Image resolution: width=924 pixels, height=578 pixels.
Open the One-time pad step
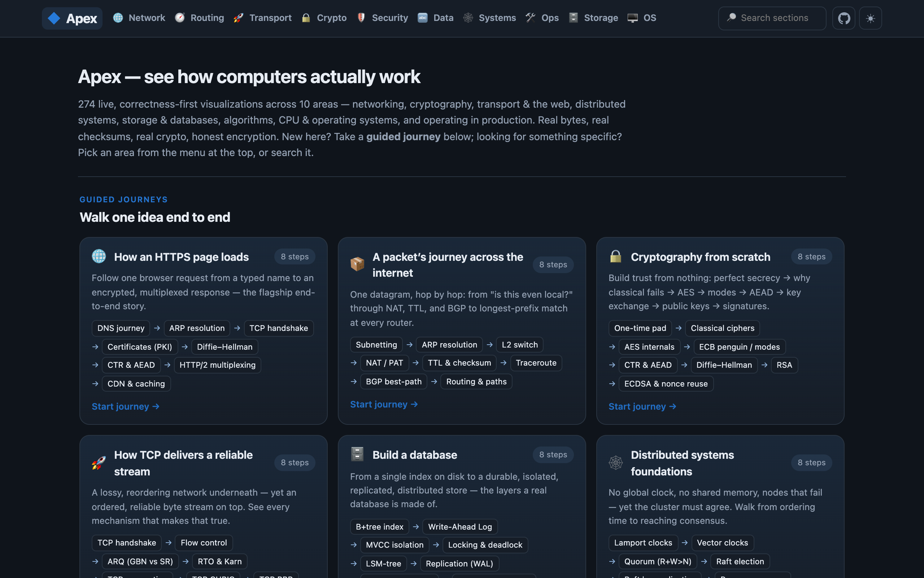640,328
